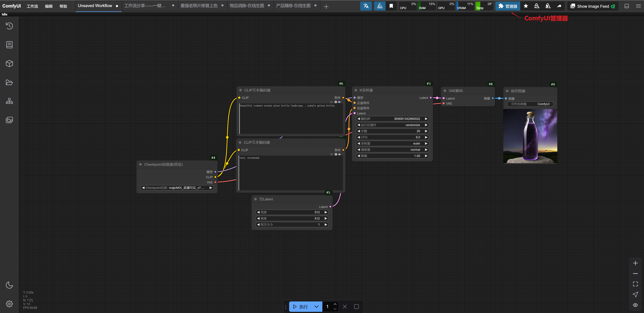Open the sampler euler dropdown in K采样器
Screen dimensions: 644x313
392,143
